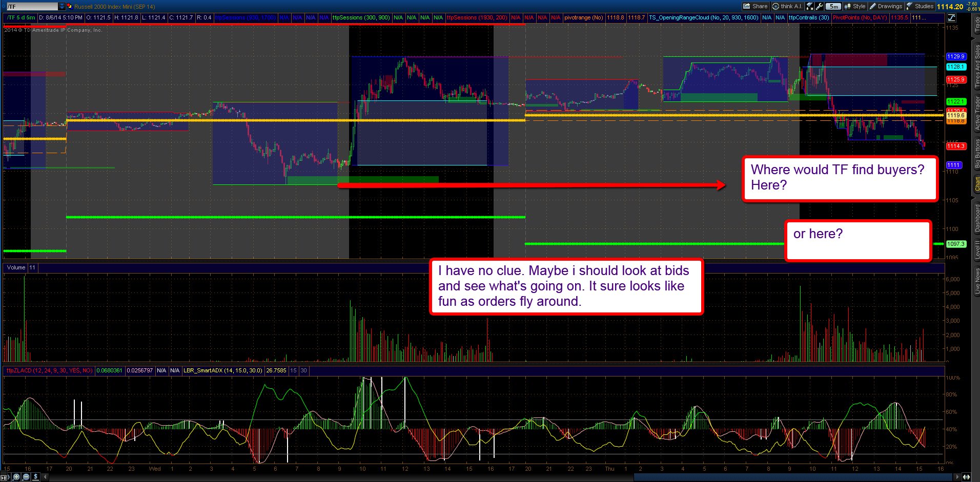This screenshot has width=980, height=482.
Task: Expand the symbol selector dropdown arrow
Action: [62, 6]
